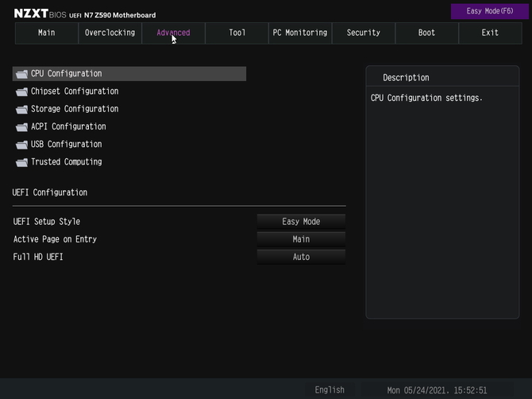Open Full HD UEFI value Auto
The width and height of the screenshot is (532, 399).
pyautogui.click(x=301, y=257)
